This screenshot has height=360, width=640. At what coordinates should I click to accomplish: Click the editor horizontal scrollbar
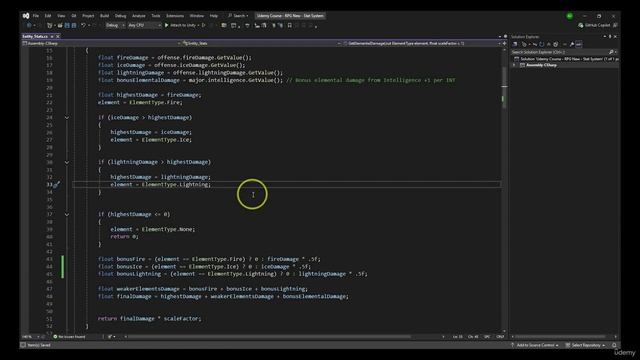(x=269, y=337)
